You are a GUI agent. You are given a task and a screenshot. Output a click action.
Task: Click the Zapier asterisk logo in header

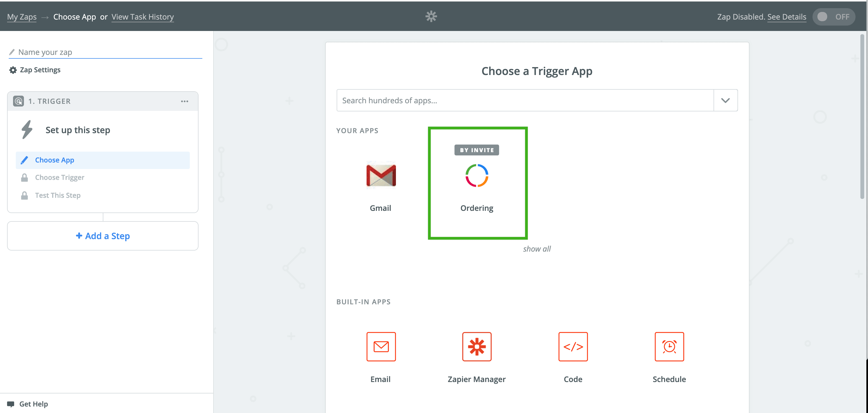point(431,16)
